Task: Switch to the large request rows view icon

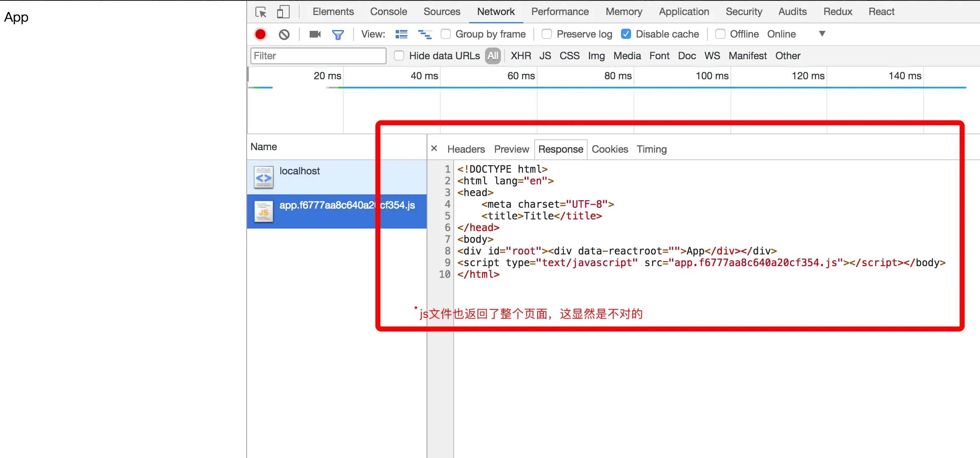Action: tap(402, 34)
